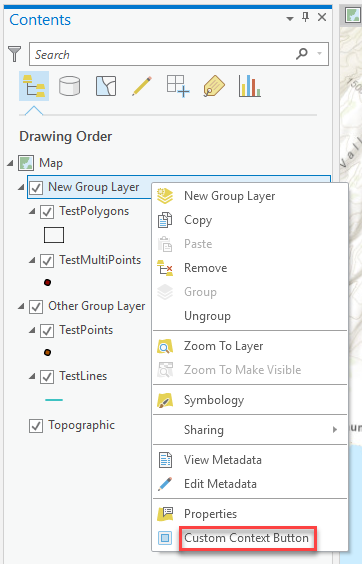Open List By Labeling tag icon
The width and height of the screenshot is (362, 564).
coord(214,86)
